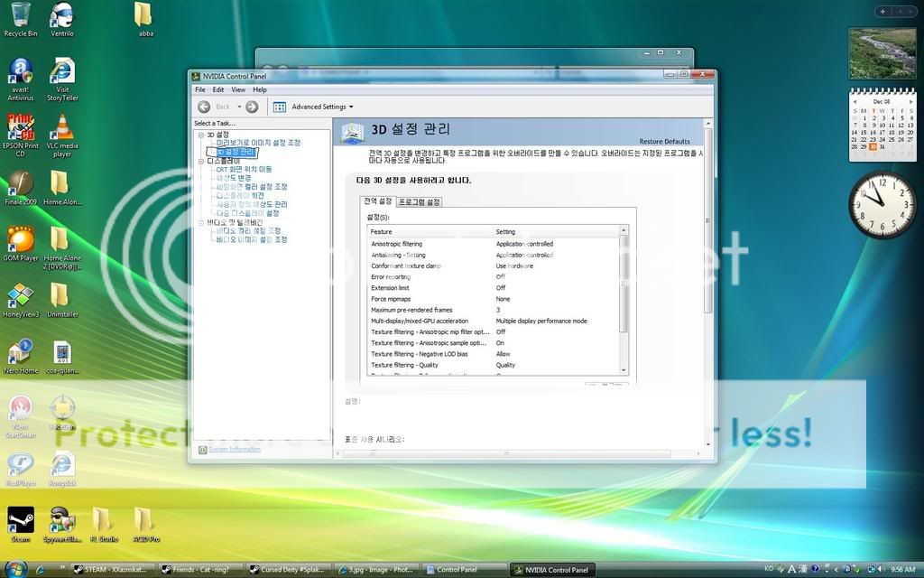Select the coa-quan AVI file icon

[x=62, y=356]
